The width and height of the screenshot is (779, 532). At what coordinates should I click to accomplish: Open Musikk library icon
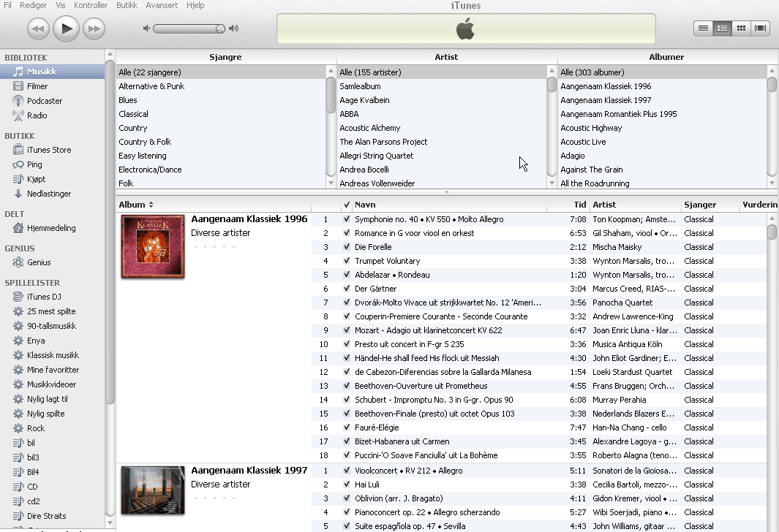(x=18, y=72)
